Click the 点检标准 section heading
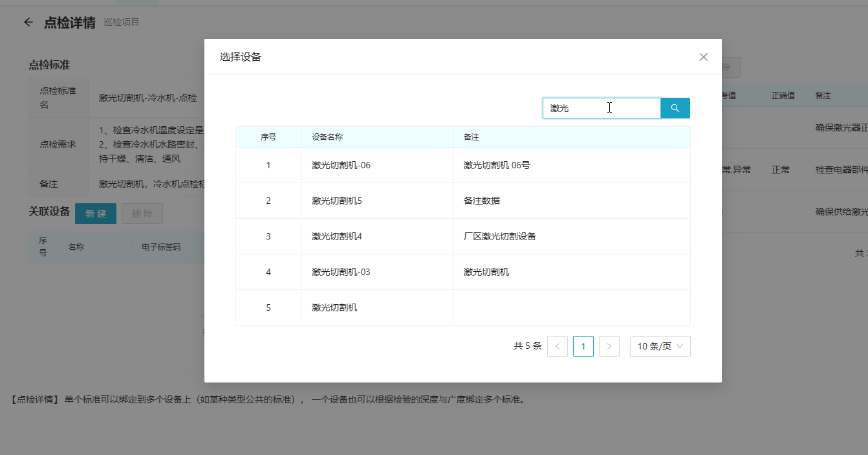The image size is (868, 455). click(x=49, y=65)
